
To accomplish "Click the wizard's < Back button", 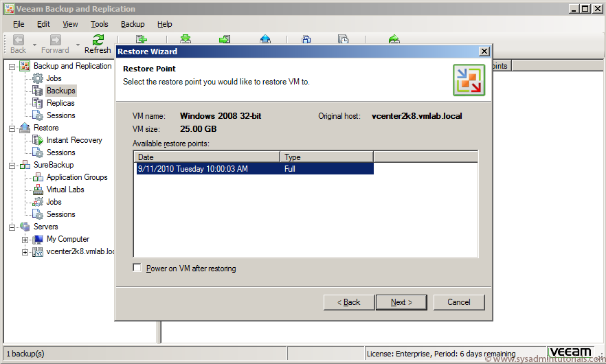I will [349, 302].
